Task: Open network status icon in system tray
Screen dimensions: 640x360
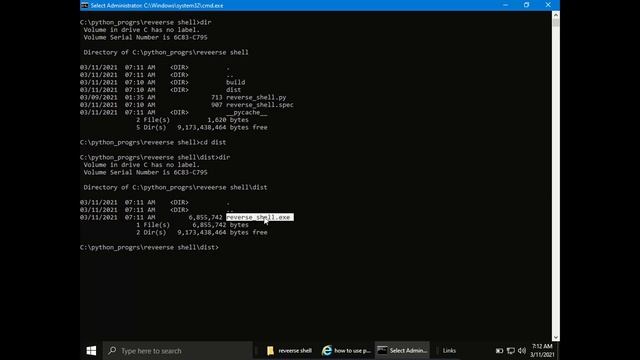Action: click(x=511, y=351)
